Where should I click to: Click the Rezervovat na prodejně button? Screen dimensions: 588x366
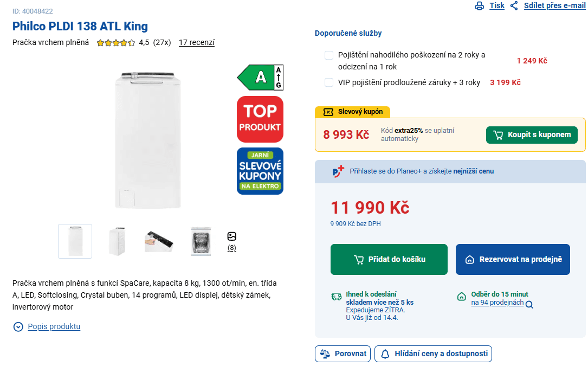click(x=513, y=259)
